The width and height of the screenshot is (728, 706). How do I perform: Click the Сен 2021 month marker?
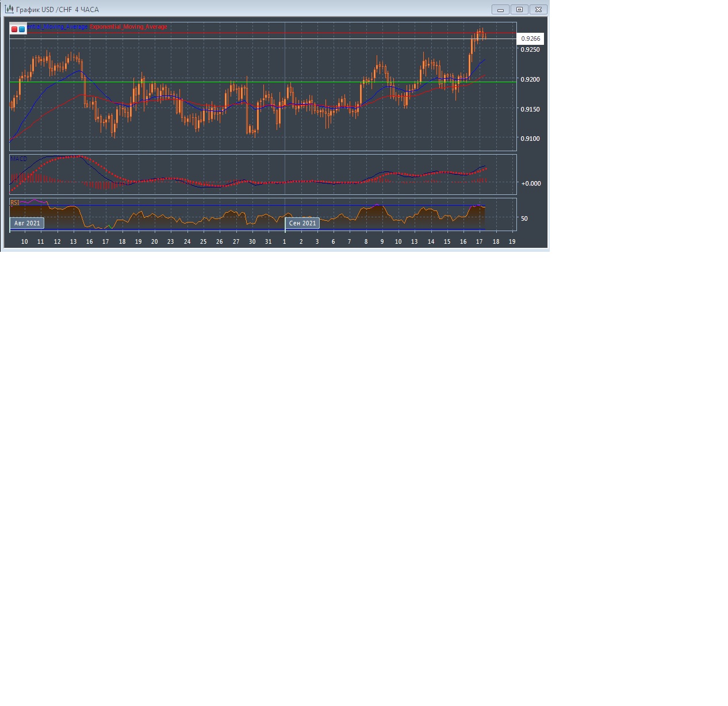click(302, 223)
